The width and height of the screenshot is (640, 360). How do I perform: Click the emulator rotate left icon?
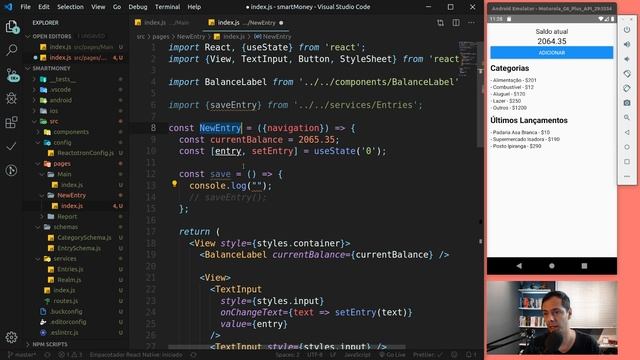(x=627, y=74)
